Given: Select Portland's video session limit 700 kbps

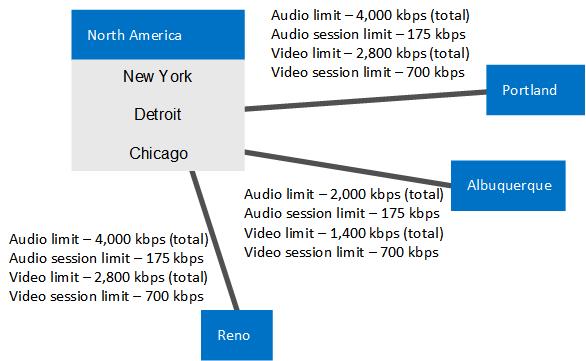Looking at the screenshot, I should click(x=368, y=72).
